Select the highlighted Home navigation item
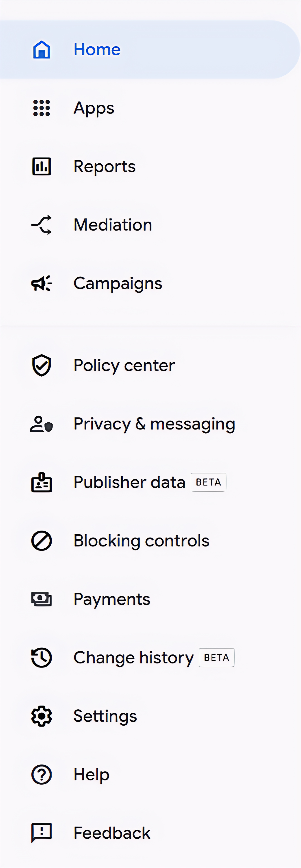The width and height of the screenshot is (301, 868). (x=97, y=50)
